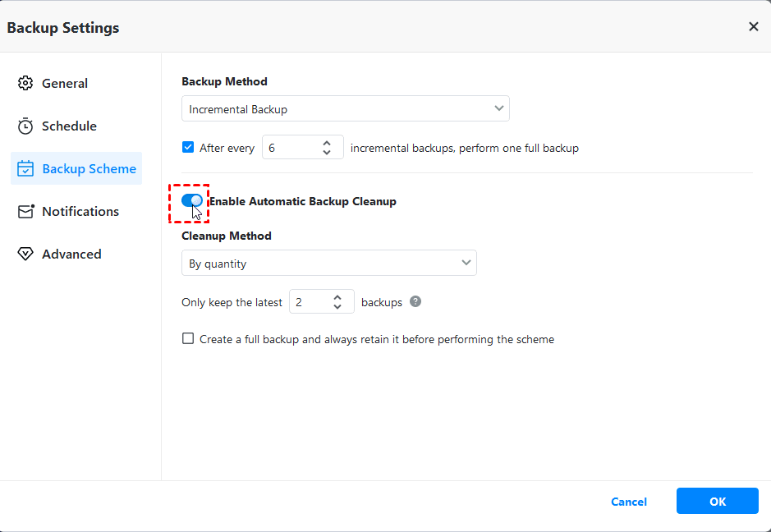Expand the Cleanup Method dropdown
The image size is (771, 532).
coord(328,264)
